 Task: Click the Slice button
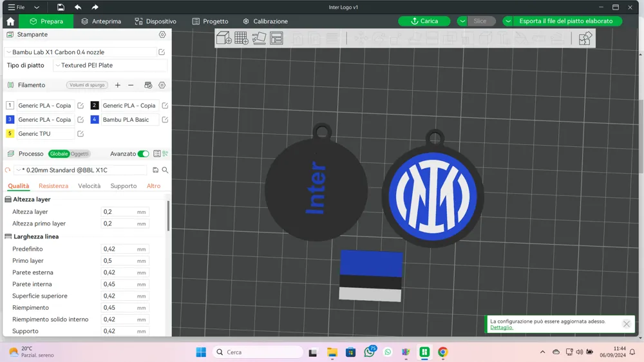[x=480, y=21]
